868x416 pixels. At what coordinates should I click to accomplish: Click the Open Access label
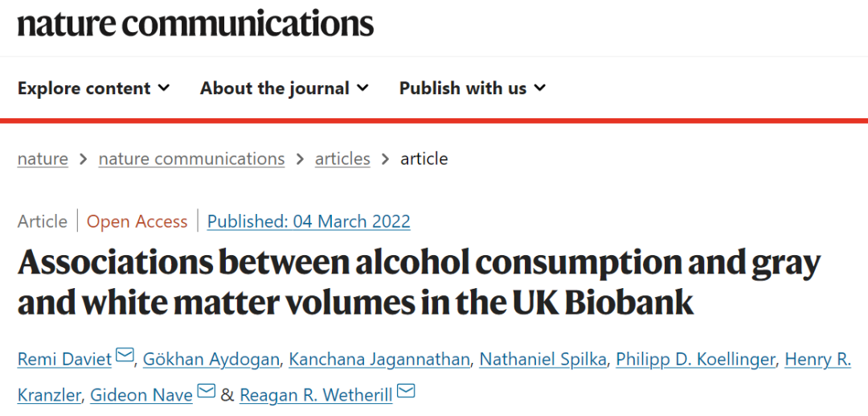137,221
